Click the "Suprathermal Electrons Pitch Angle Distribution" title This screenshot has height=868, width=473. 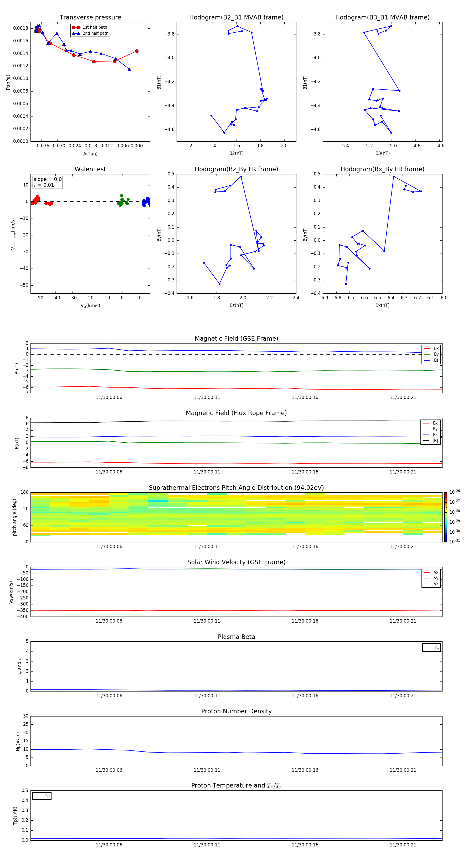click(x=236, y=488)
